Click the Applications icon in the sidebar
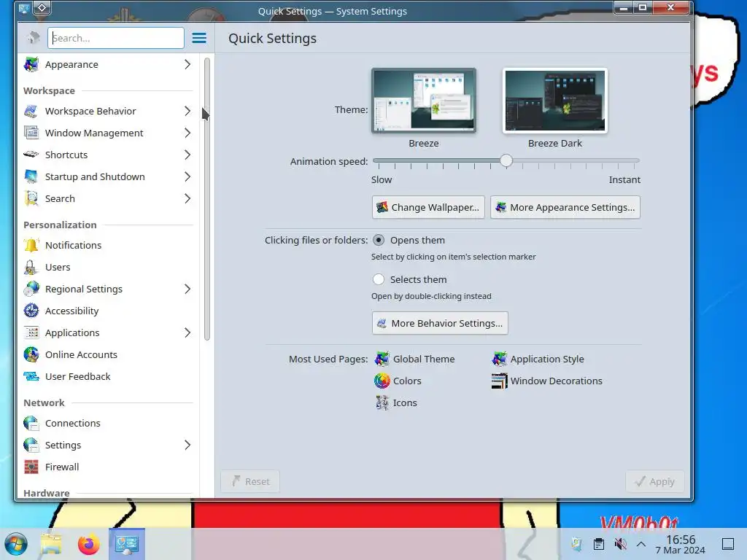 coord(31,332)
